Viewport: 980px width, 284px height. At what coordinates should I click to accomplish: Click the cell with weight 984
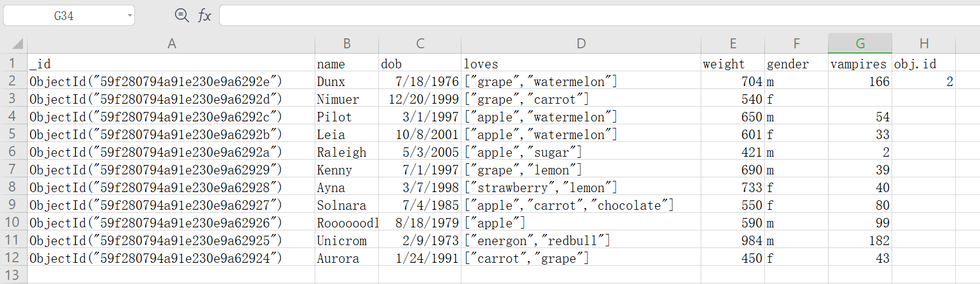point(732,241)
